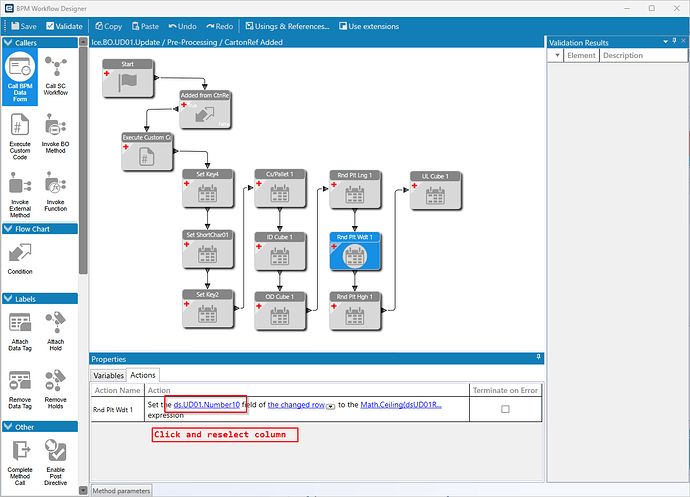Click the Use extensions button

pyautogui.click(x=369, y=26)
